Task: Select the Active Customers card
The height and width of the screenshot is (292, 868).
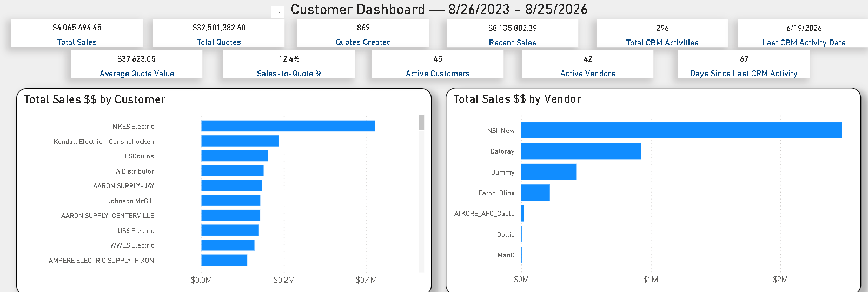Action: click(x=438, y=64)
